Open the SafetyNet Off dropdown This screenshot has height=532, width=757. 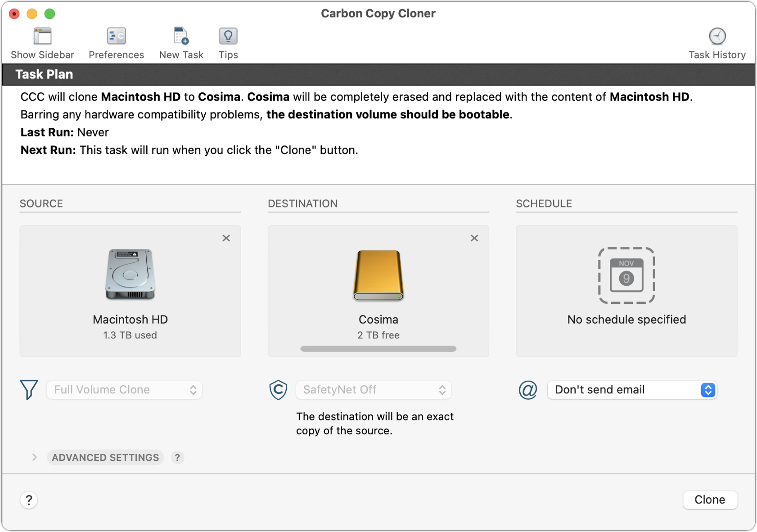tap(374, 390)
